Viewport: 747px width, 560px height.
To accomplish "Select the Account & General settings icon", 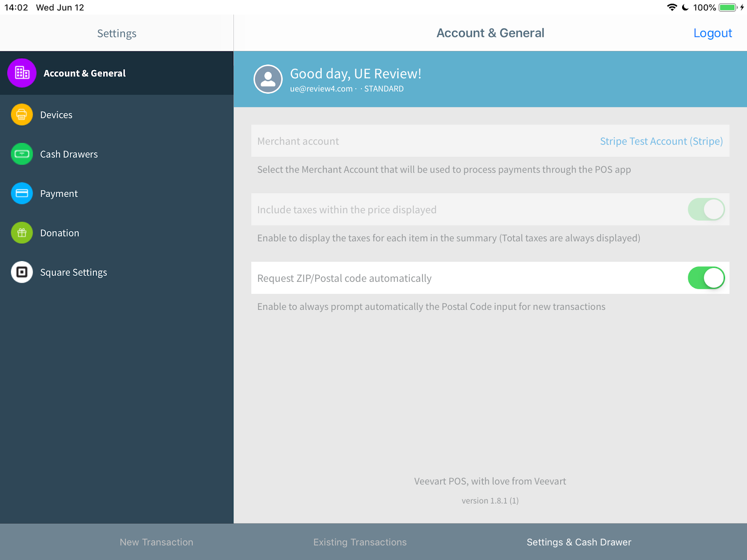I will pos(21,73).
